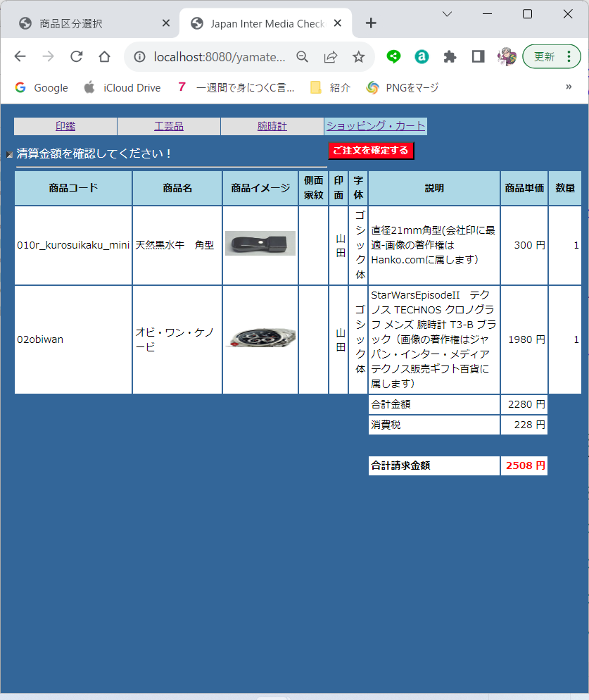Open a new browser tab
This screenshot has width=589, height=700.
tap(371, 23)
